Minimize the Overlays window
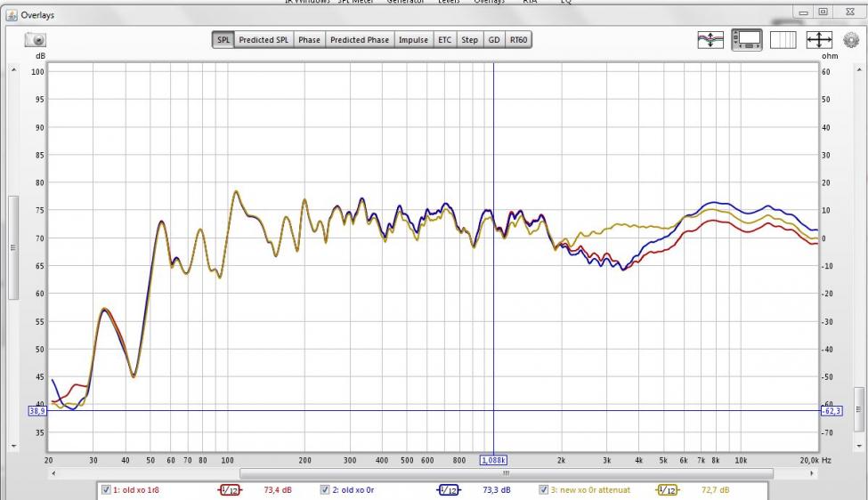Screen dimensions: 868x500 click(803, 12)
